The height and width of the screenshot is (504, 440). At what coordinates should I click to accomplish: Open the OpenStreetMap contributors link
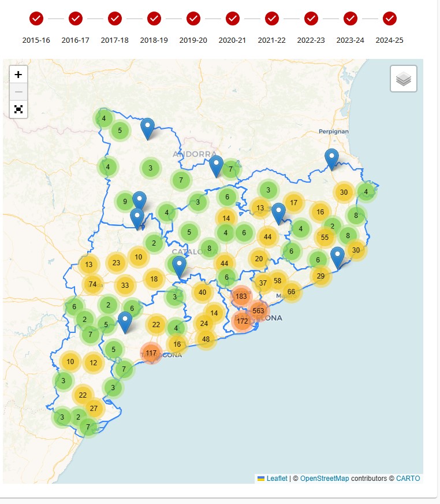click(x=325, y=479)
